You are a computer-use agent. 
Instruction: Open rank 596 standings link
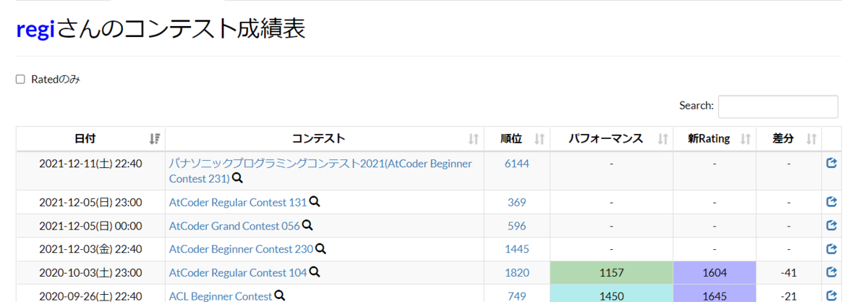tap(517, 225)
